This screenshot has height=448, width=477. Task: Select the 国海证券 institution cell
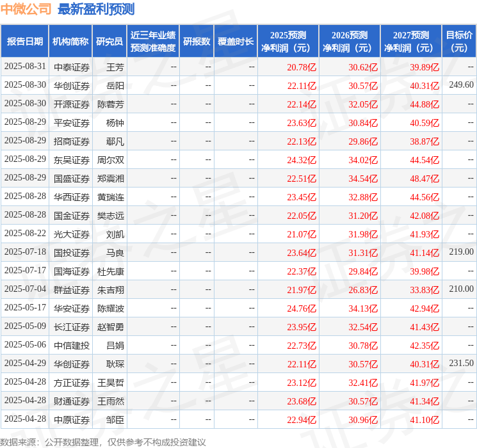point(72,271)
